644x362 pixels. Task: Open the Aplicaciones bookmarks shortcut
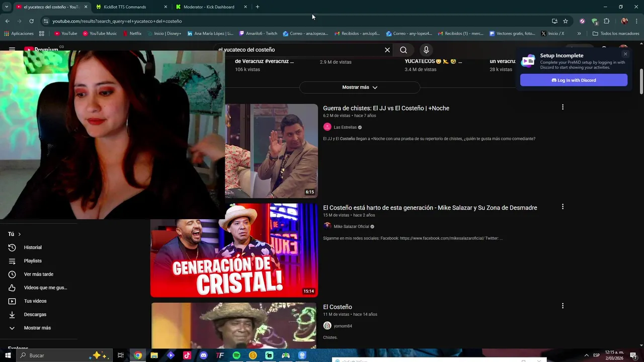[19, 34]
